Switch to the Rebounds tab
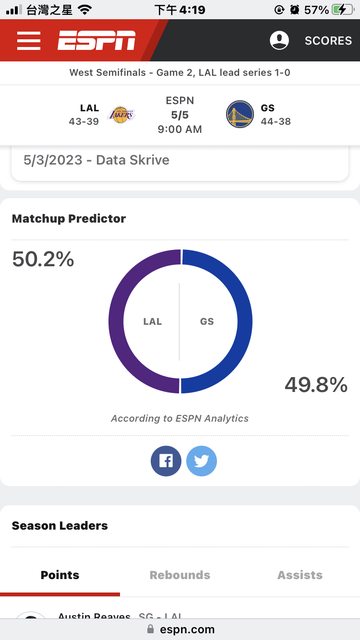 180,575
